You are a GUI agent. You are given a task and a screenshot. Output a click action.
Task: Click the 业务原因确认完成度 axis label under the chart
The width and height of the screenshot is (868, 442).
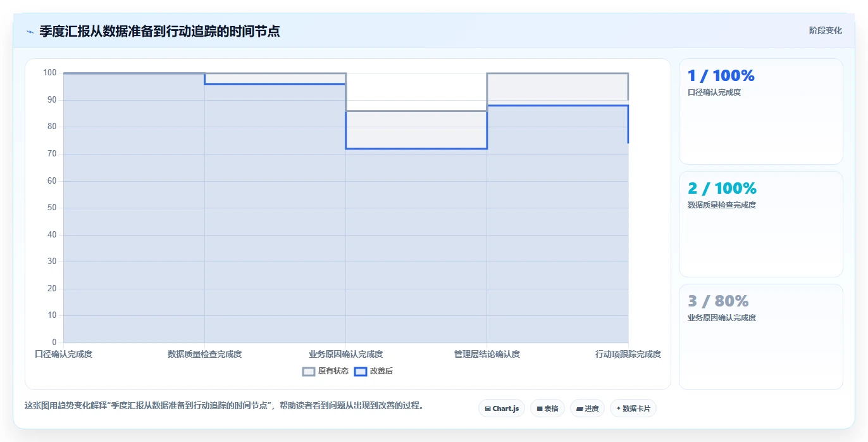pyautogui.click(x=345, y=354)
